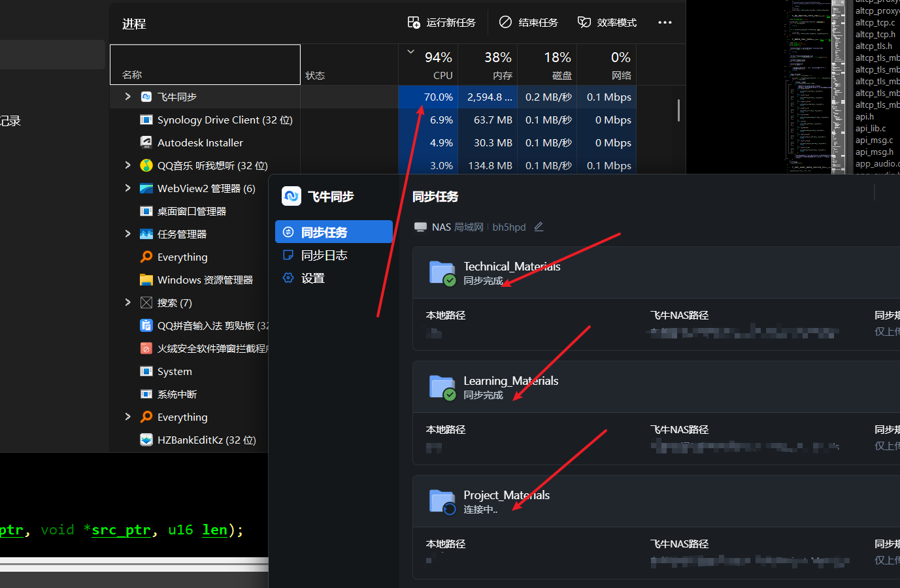
Task: Open the Task Manager more options menu
Action: 665,22
